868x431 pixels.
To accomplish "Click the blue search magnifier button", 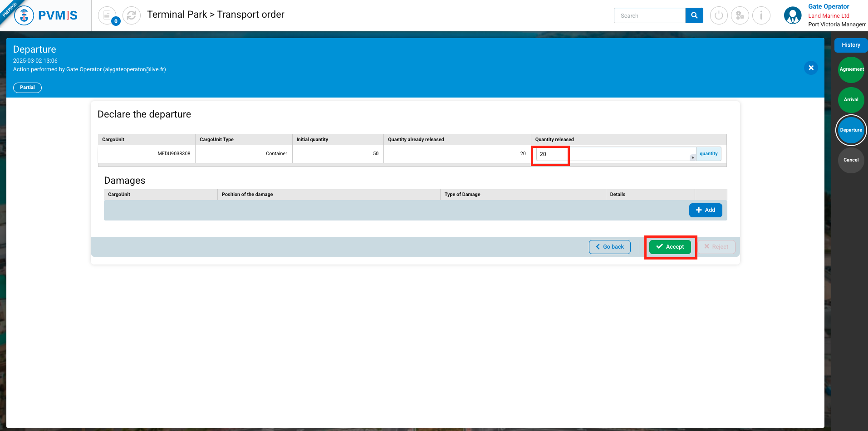I will click(694, 15).
